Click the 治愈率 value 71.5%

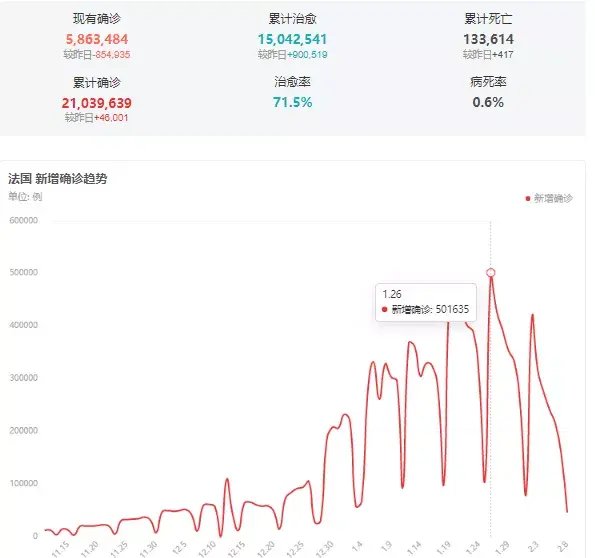click(x=293, y=102)
